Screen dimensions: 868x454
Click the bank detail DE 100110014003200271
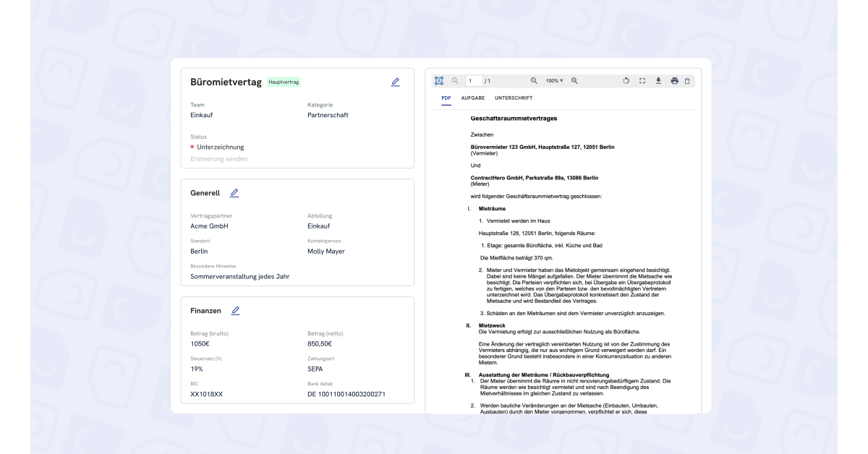click(346, 394)
